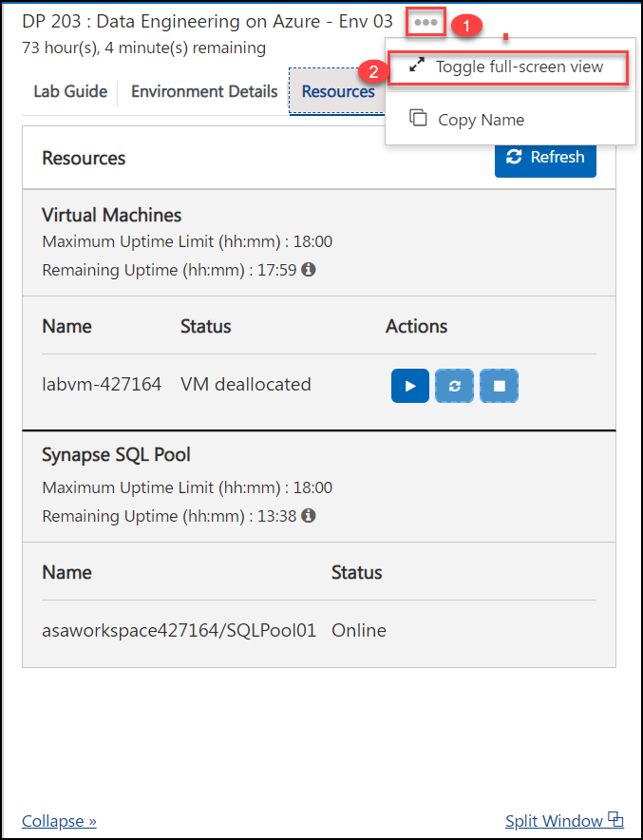The width and height of the screenshot is (643, 840).
Task: Open the Environment Details tab
Action: [204, 91]
